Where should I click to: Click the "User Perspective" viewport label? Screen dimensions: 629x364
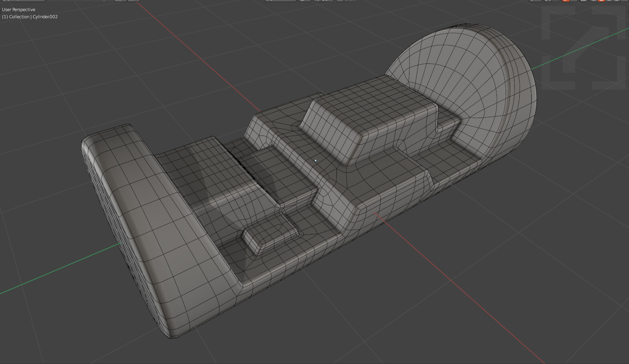(19, 10)
